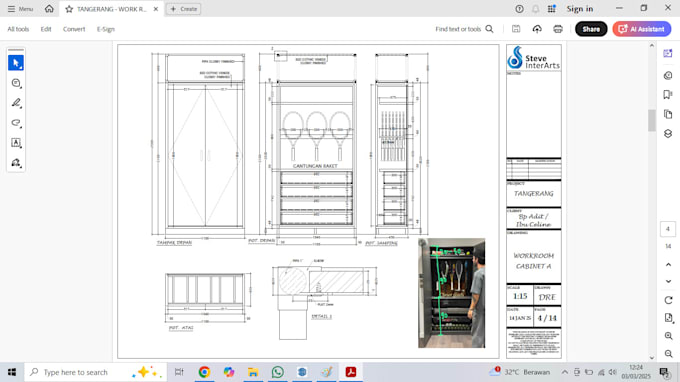680x382 pixels.
Task: Open the Layers panel icon
Action: pyautogui.click(x=668, y=134)
